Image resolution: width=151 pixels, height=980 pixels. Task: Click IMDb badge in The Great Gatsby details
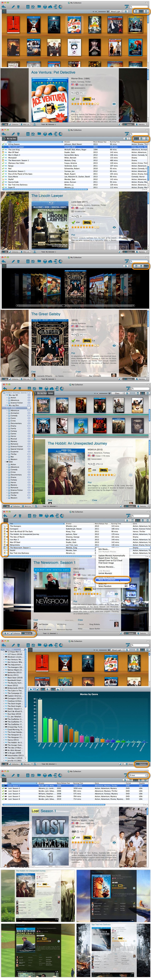(87, 341)
